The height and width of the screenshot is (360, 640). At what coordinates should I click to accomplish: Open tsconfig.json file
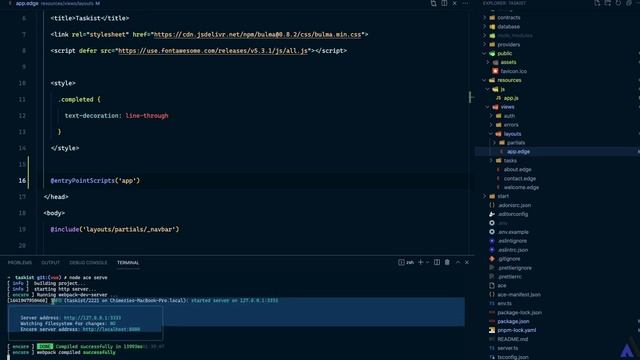[x=513, y=357]
